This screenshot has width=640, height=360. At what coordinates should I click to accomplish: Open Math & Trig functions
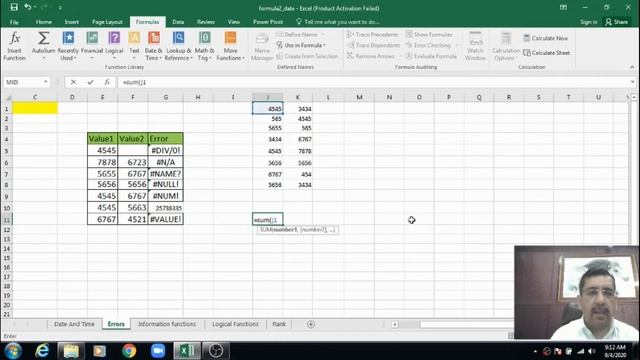pyautogui.click(x=204, y=46)
